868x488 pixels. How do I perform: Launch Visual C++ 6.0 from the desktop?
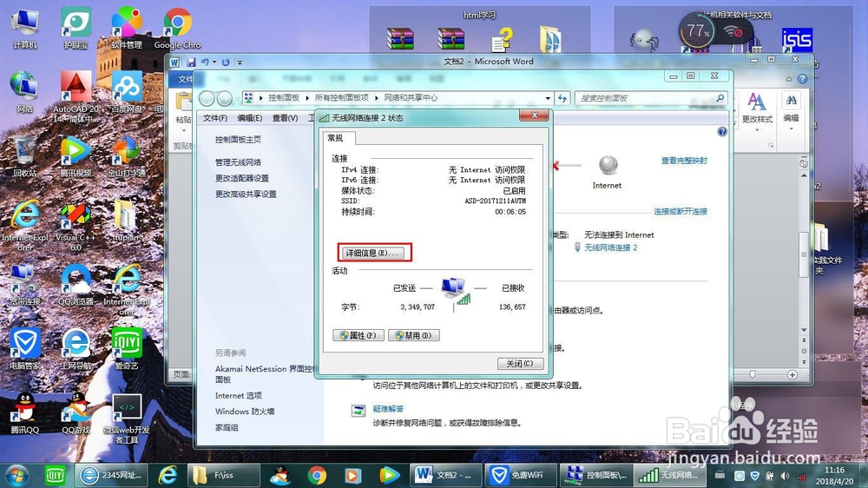[x=76, y=226]
